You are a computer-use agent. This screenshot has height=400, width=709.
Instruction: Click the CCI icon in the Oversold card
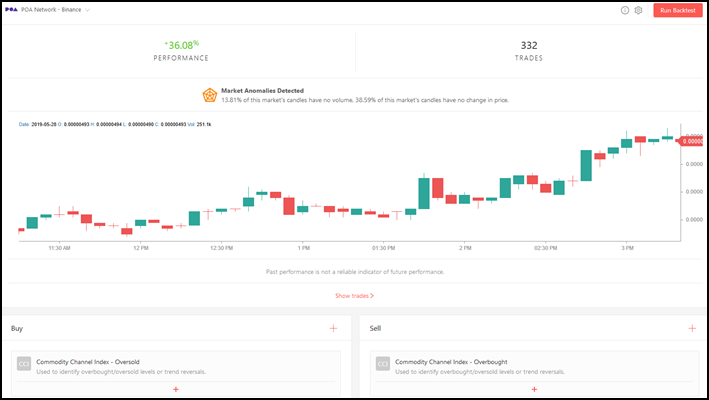[x=24, y=363]
